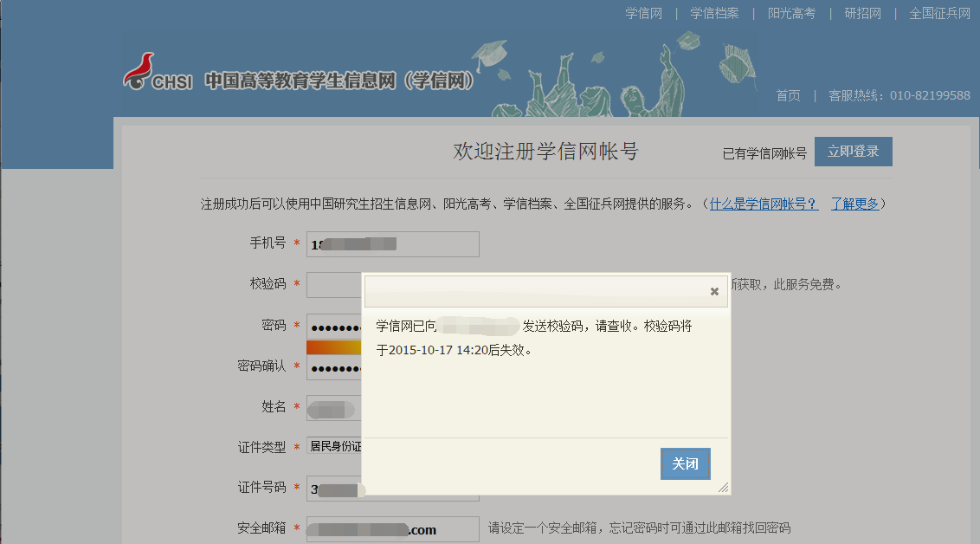Open 研招网 in the top navigation
This screenshot has width=980, height=544.
(x=862, y=13)
